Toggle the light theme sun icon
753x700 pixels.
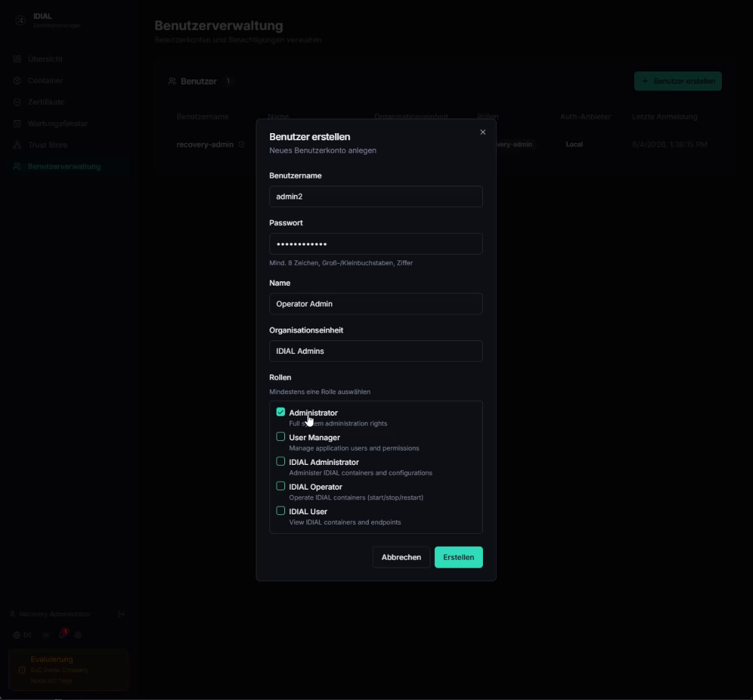point(45,635)
